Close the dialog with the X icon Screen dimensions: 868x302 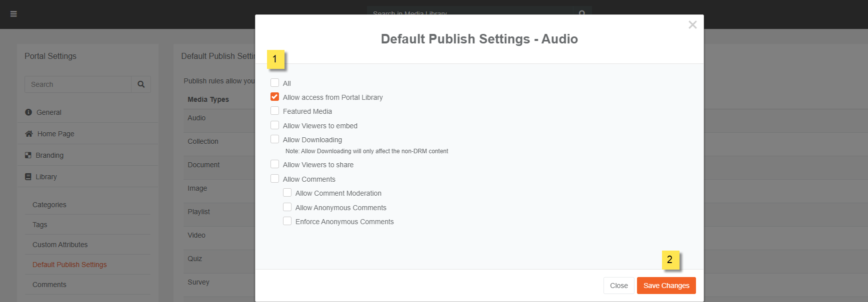pos(692,25)
